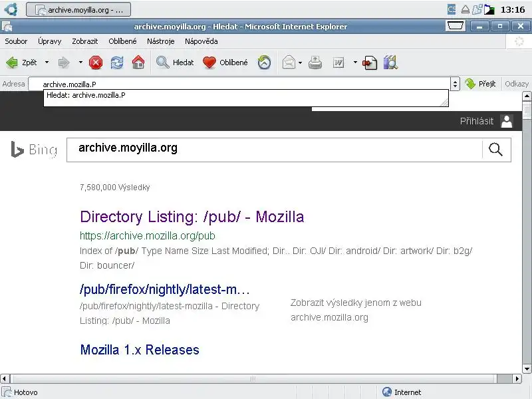Click the Přejít go button
Image resolution: width=532 pixels, height=399 pixels.
coord(480,84)
